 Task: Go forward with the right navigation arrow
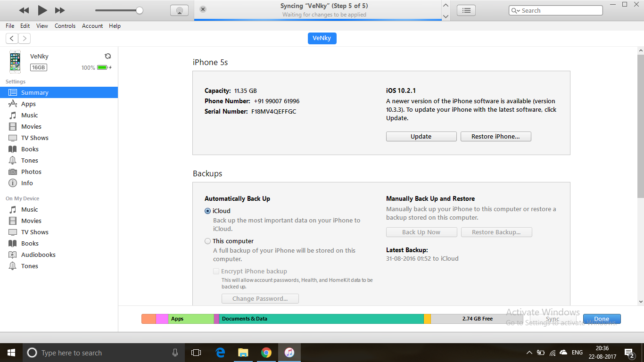pyautogui.click(x=24, y=39)
